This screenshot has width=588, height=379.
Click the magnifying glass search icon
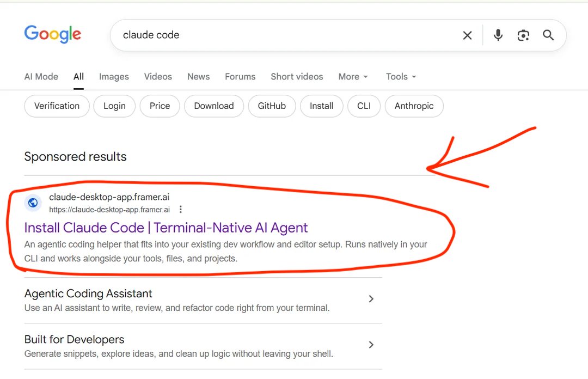(x=548, y=35)
